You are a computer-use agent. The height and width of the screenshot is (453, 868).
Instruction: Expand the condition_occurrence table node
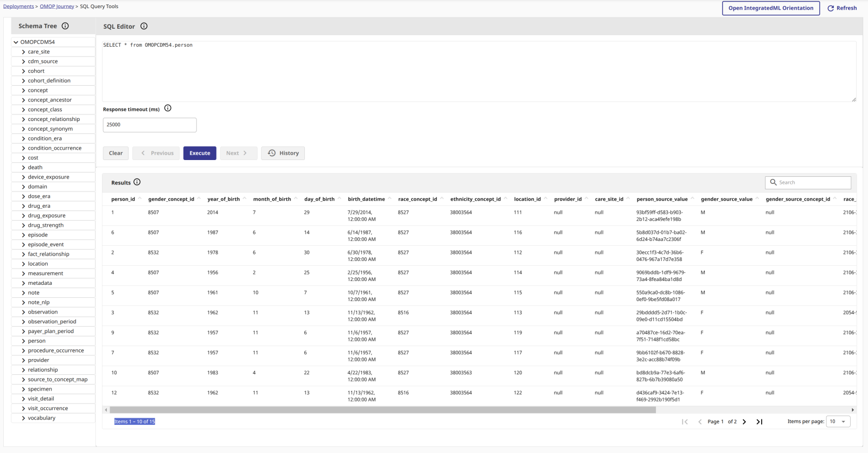point(23,148)
